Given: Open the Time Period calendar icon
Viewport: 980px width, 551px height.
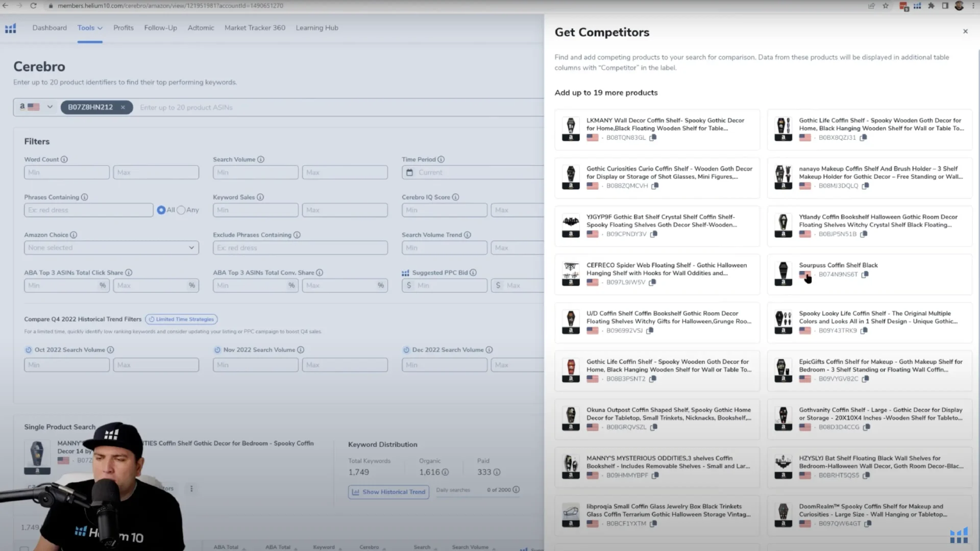Looking at the screenshot, I should (409, 172).
